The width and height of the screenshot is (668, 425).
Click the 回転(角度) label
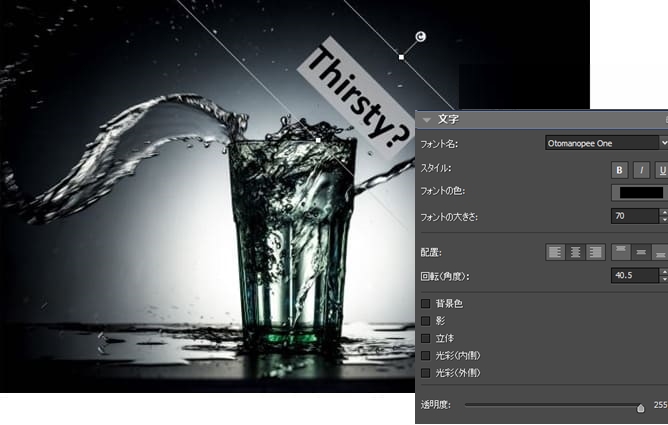(445, 276)
